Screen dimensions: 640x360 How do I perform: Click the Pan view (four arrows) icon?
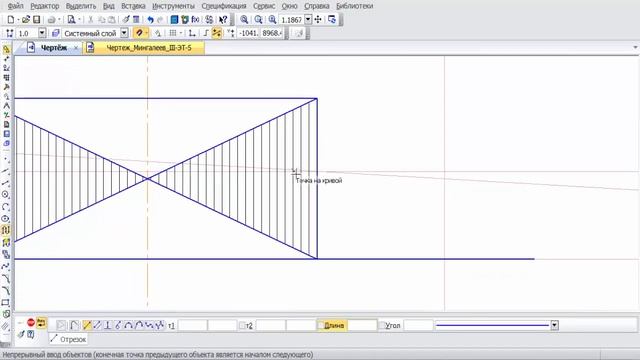[x=318, y=19]
